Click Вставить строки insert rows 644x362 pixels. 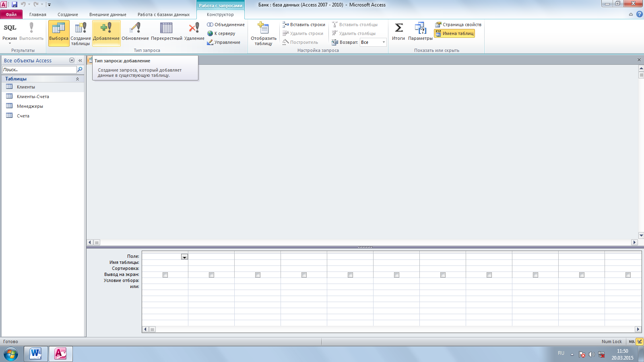[304, 25]
